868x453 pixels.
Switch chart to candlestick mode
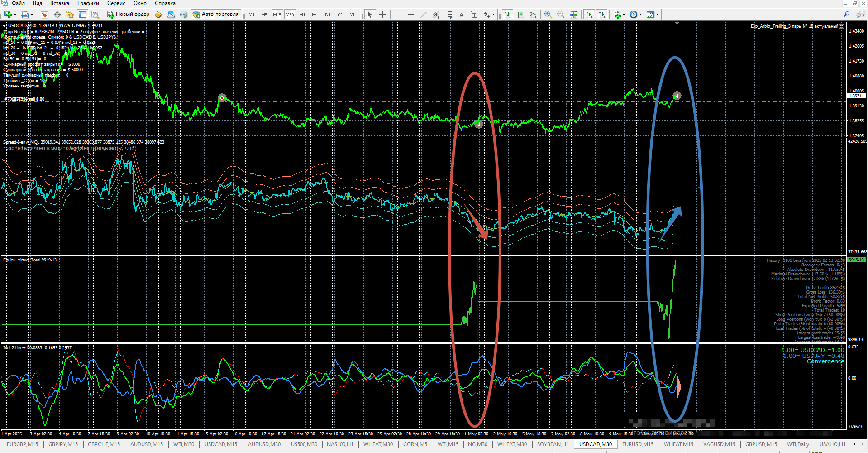pos(520,14)
